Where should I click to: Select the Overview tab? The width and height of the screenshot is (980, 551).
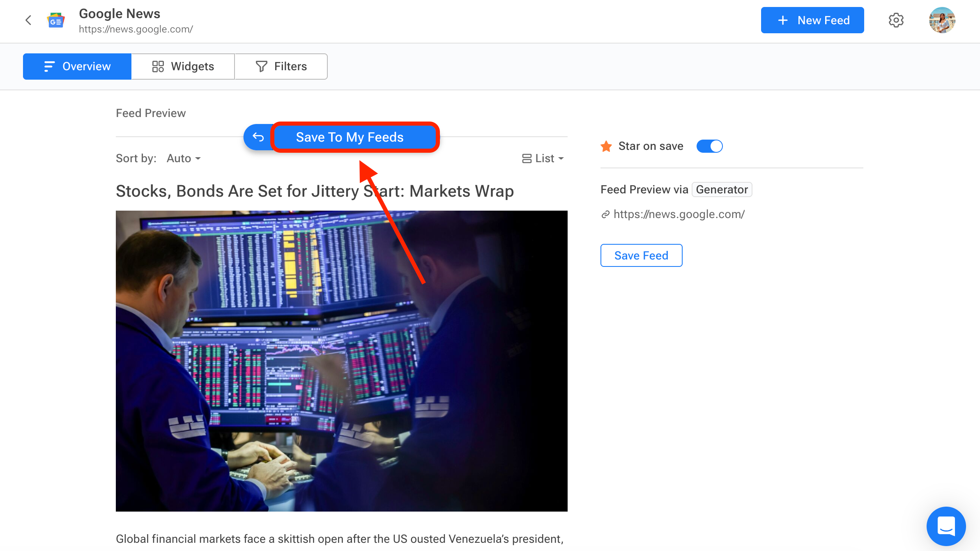pos(77,67)
